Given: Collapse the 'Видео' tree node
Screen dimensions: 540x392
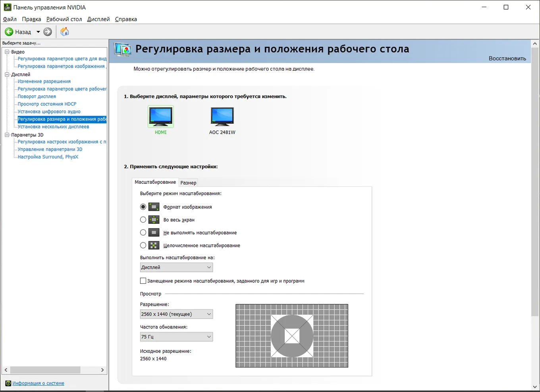Looking at the screenshot, I should coord(7,52).
